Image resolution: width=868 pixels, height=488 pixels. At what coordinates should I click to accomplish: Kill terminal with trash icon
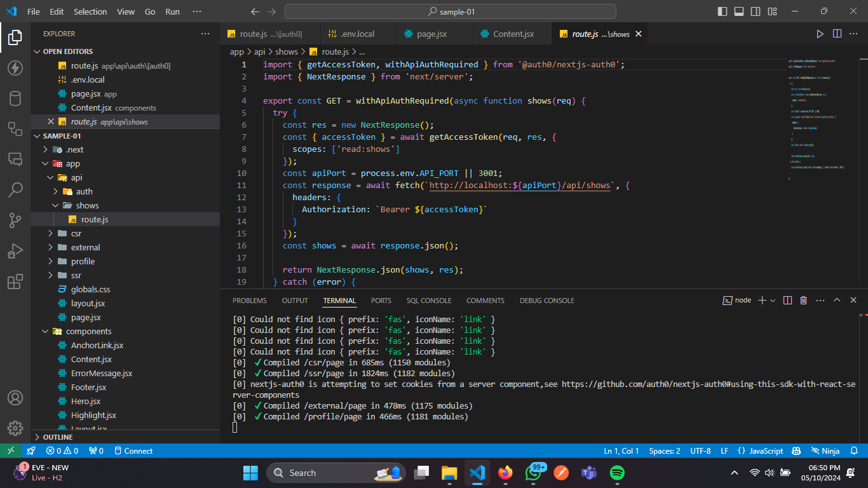click(803, 301)
